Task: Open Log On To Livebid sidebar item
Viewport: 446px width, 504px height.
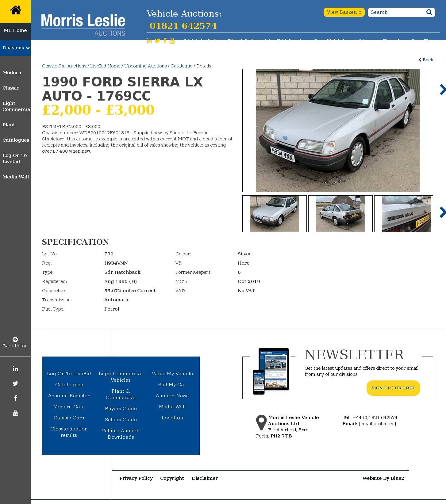Action: pyautogui.click(x=15, y=158)
